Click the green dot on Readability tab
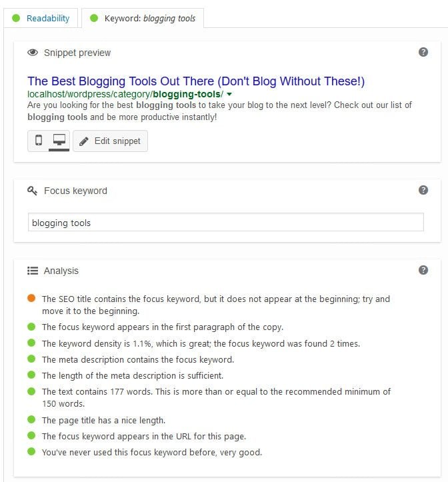 (16, 18)
